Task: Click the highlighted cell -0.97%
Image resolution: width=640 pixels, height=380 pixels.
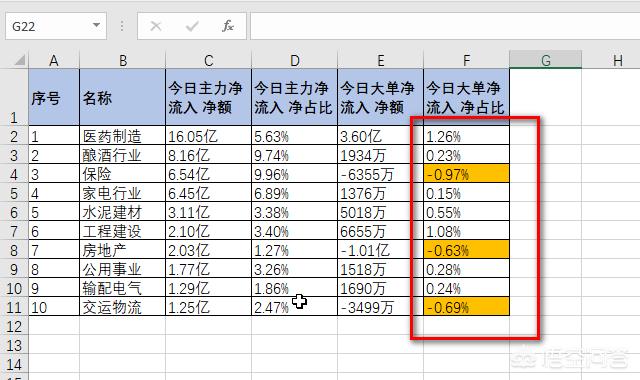Action: click(x=467, y=174)
